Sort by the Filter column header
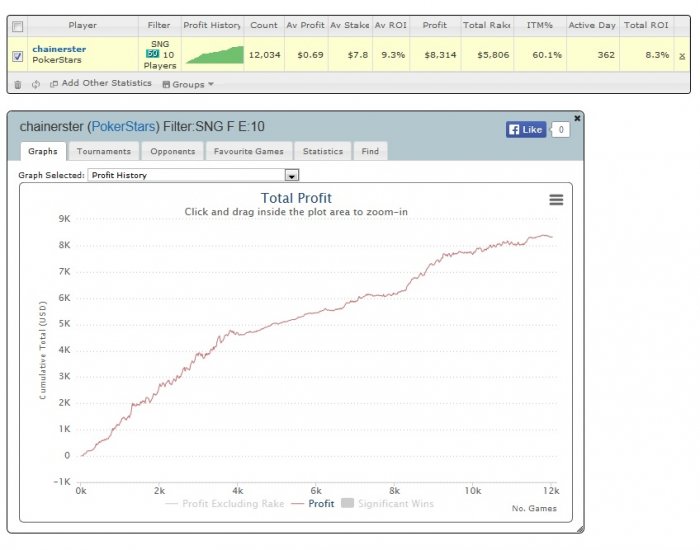The height and width of the screenshot is (550, 700). [159, 25]
